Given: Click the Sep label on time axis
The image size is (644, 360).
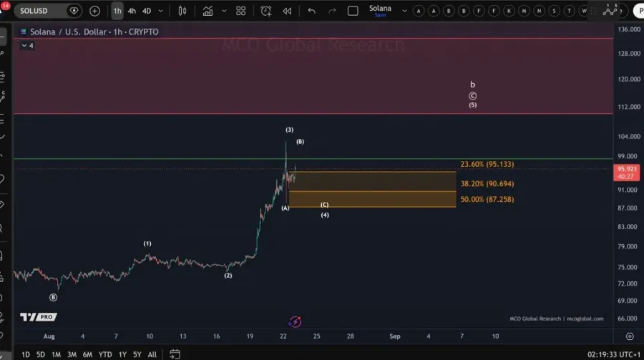Looking at the screenshot, I should click(x=395, y=336).
